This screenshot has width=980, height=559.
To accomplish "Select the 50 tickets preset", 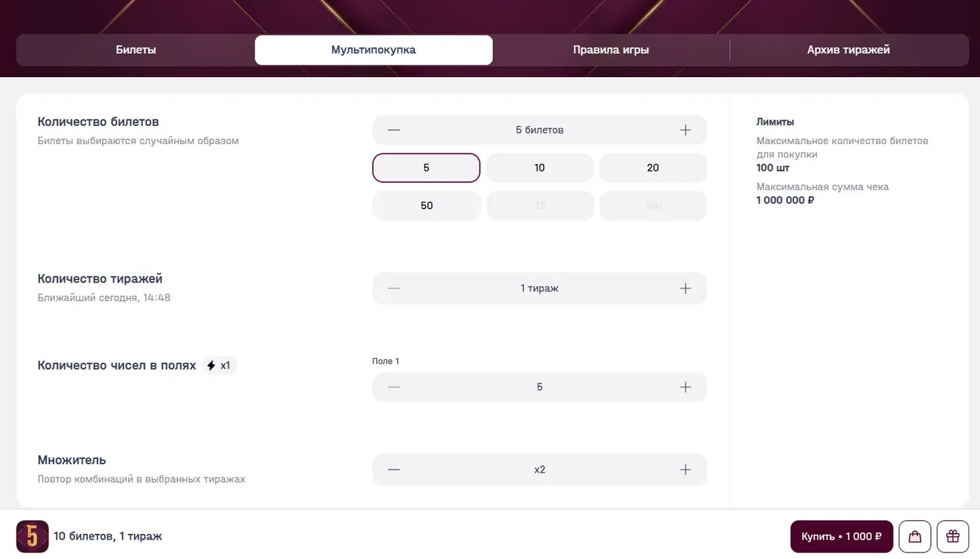I will click(427, 206).
